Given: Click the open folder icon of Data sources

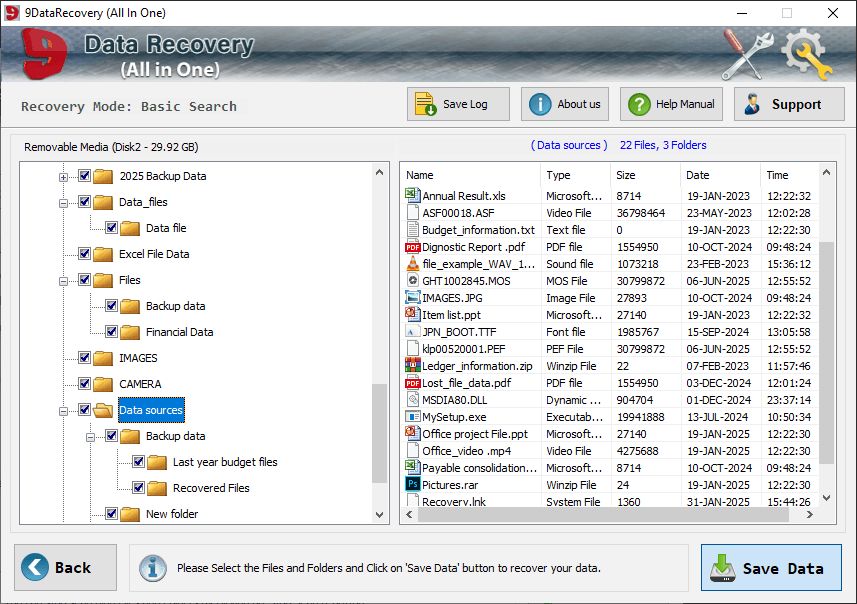Looking at the screenshot, I should click(103, 410).
